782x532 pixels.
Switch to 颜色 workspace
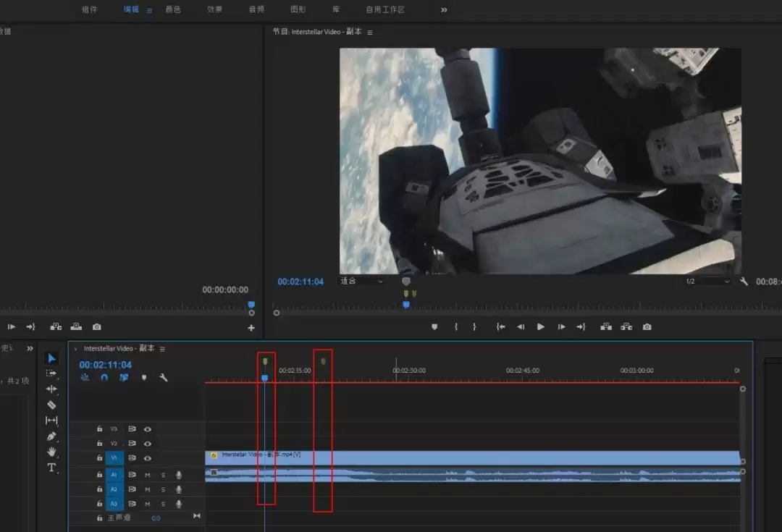pyautogui.click(x=173, y=9)
